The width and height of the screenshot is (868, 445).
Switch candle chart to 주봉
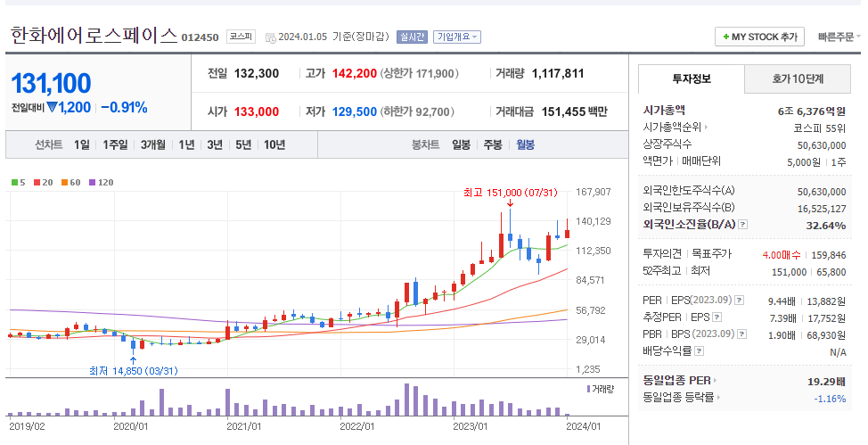(x=493, y=144)
